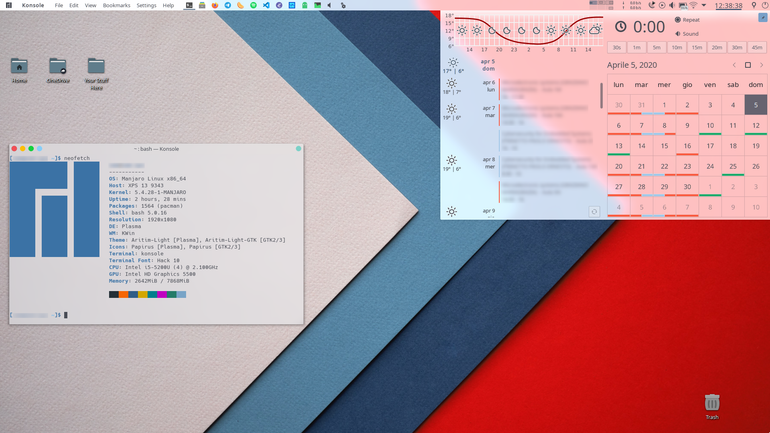Open the Wi-Fi network tray icon
This screenshot has width=770, height=433.
(x=693, y=5)
